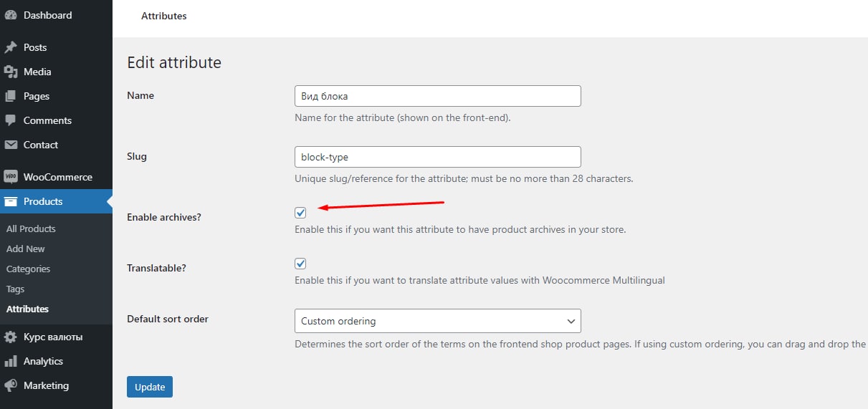The width and height of the screenshot is (868, 409).
Task: Click the Edit attribute heading
Action: point(174,62)
